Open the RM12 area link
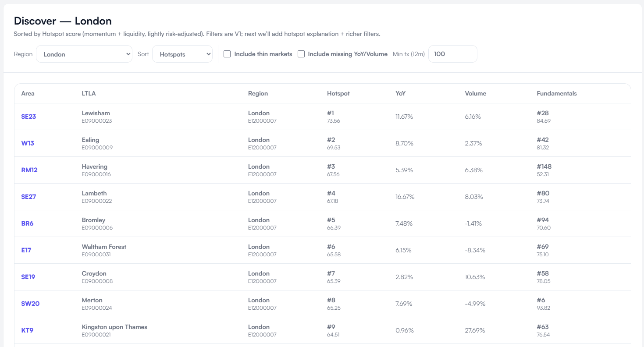This screenshot has width=644, height=347. (x=29, y=170)
